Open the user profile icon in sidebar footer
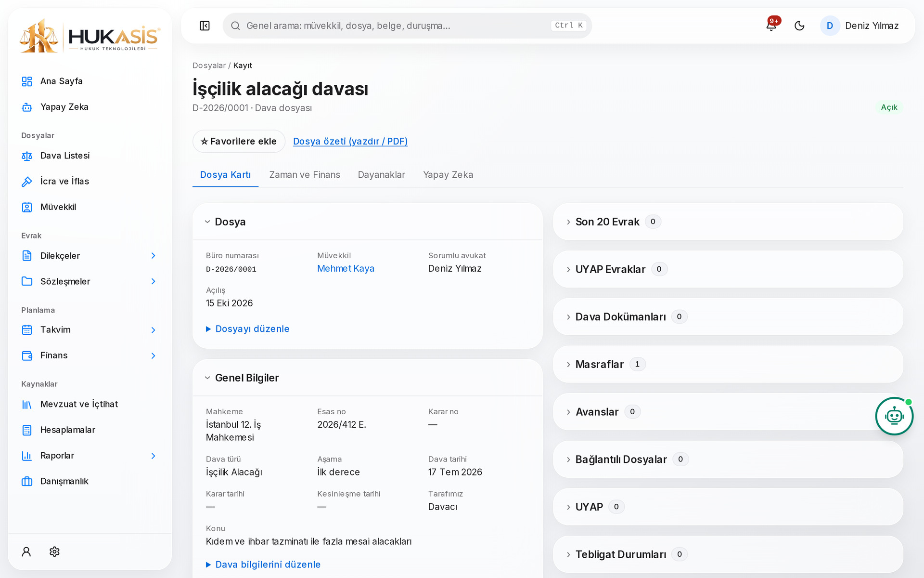The width and height of the screenshot is (924, 578). (x=26, y=552)
